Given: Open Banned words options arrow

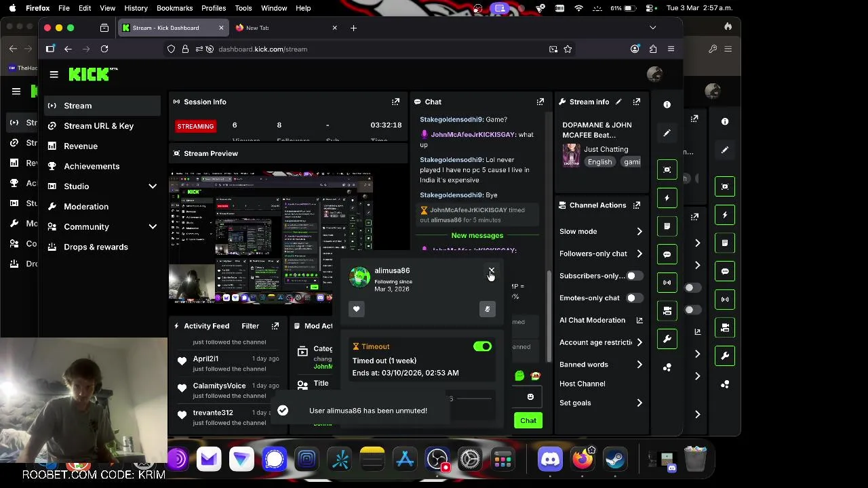Looking at the screenshot, I should tap(639, 365).
